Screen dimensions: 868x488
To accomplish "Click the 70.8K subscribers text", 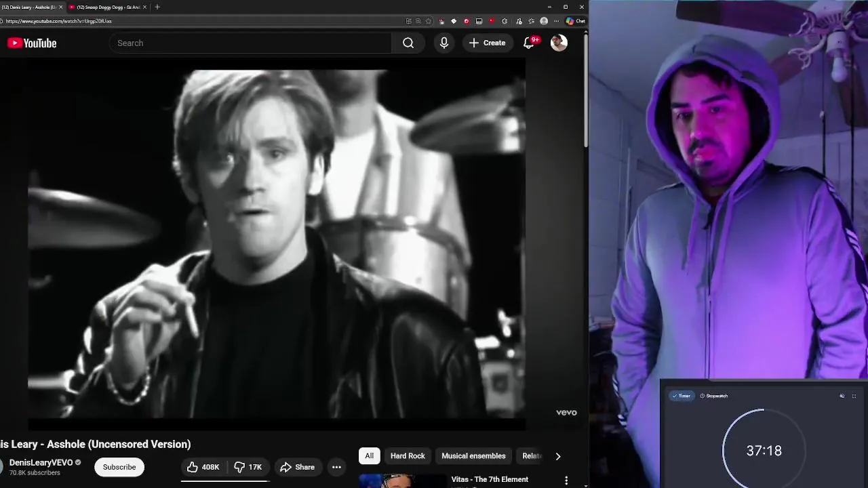I will [35, 473].
